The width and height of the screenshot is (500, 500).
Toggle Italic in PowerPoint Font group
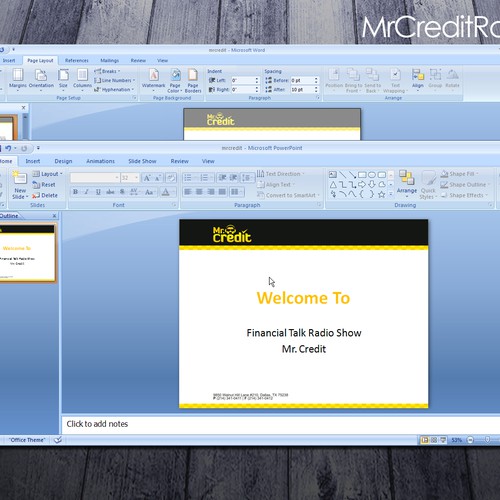[87, 192]
